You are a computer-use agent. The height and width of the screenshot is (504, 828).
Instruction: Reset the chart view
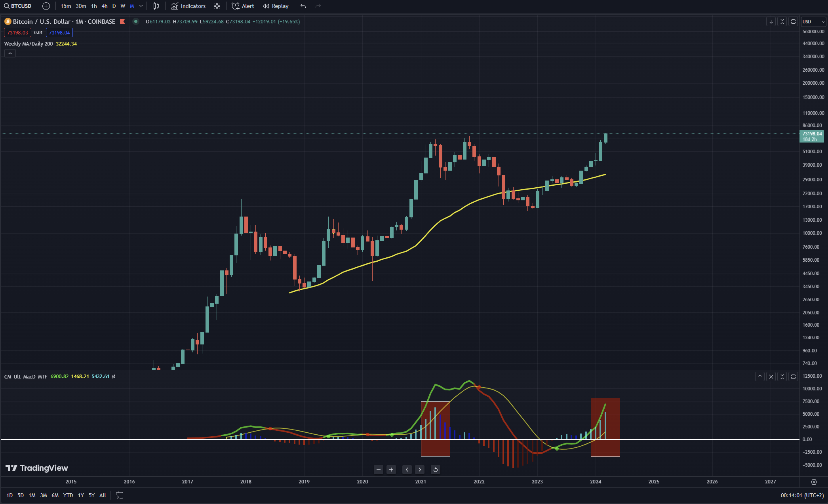pos(435,470)
